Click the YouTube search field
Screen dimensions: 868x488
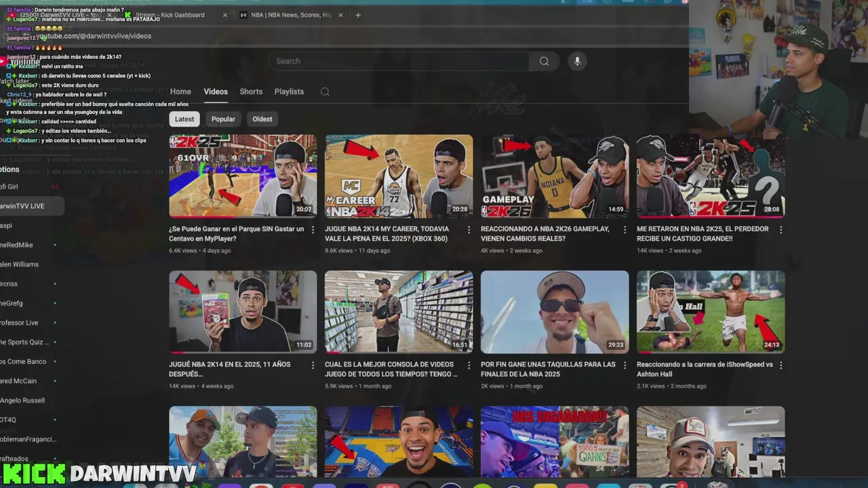400,61
